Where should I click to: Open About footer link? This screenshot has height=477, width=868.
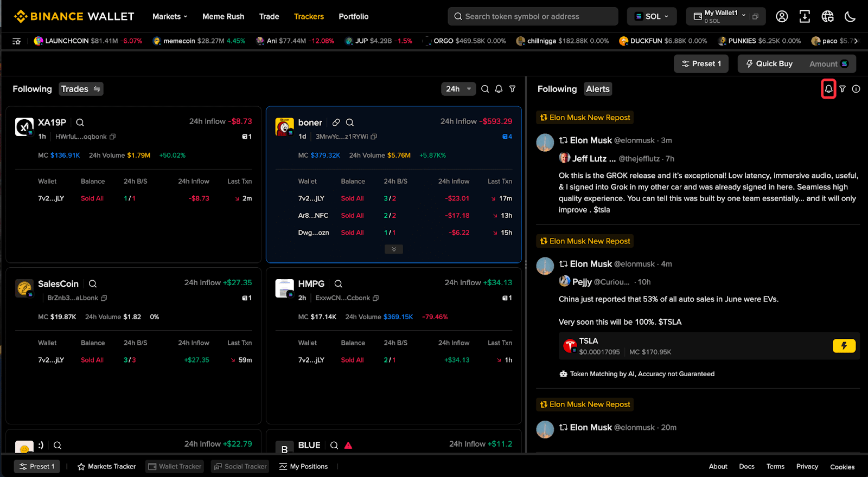click(x=718, y=466)
